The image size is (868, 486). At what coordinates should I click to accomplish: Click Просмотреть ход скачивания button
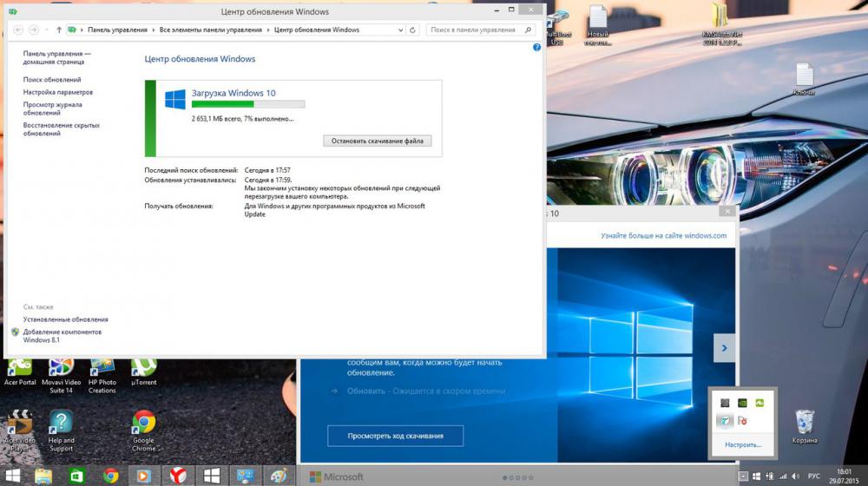pos(395,436)
